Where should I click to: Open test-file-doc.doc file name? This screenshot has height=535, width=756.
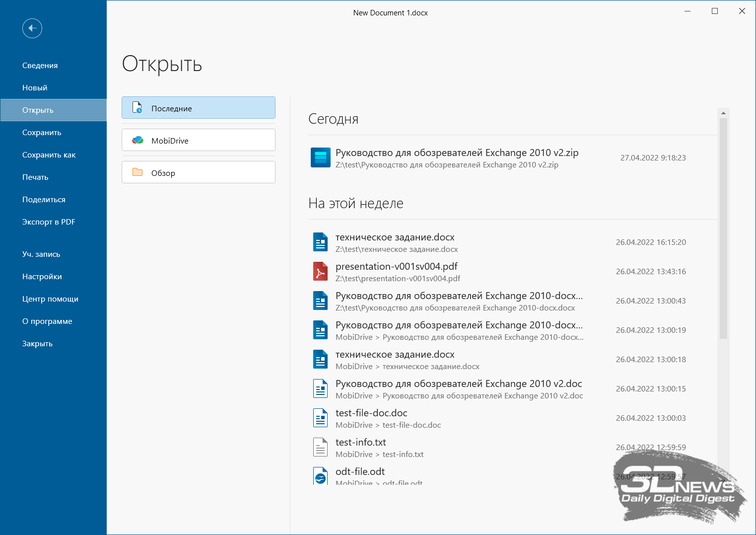371,413
